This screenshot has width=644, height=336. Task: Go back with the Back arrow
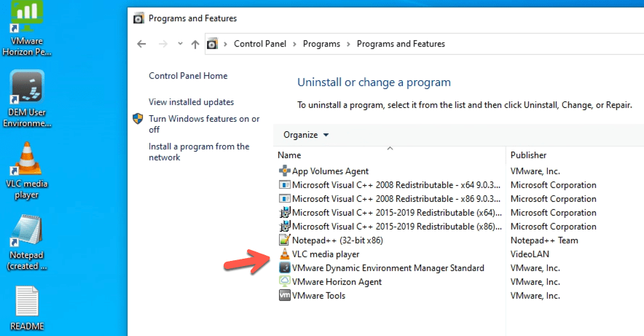click(x=142, y=44)
